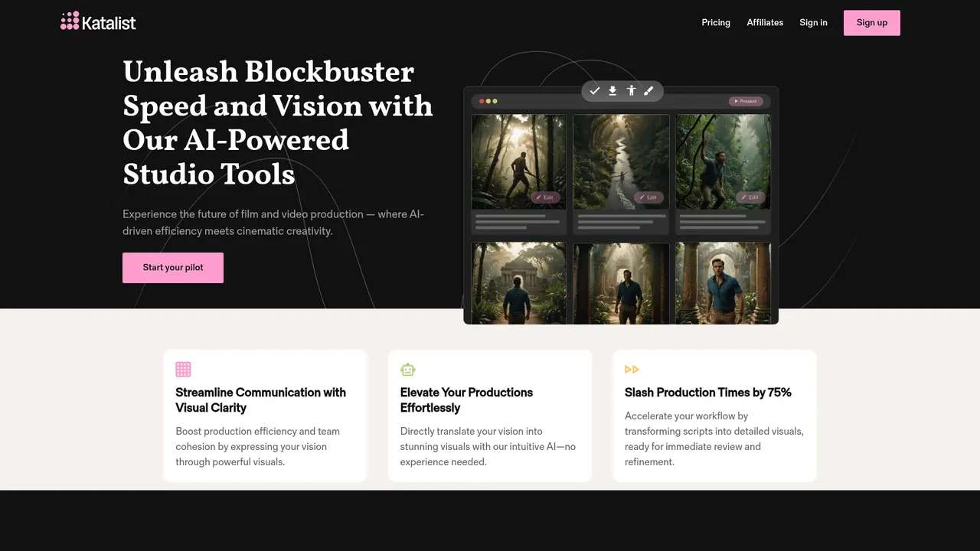Click the paintbrush icon in floating toolbar

(648, 91)
